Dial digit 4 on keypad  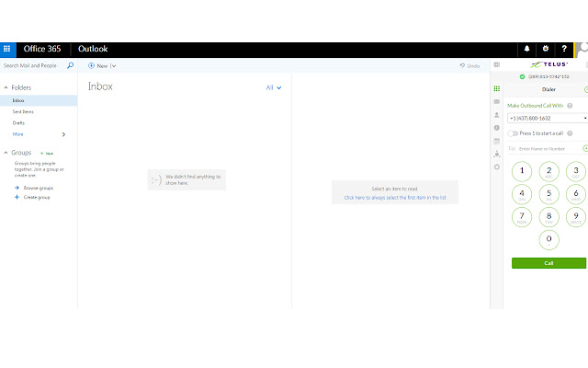tap(522, 194)
